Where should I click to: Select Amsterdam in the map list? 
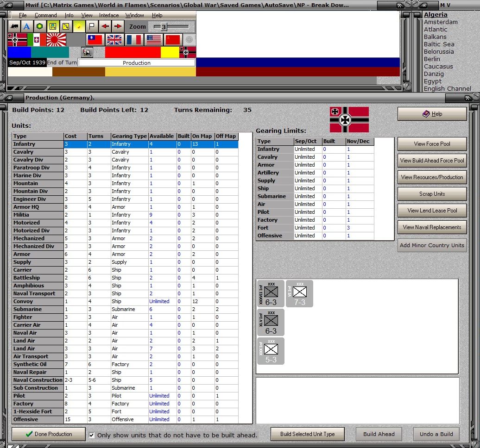coord(441,22)
